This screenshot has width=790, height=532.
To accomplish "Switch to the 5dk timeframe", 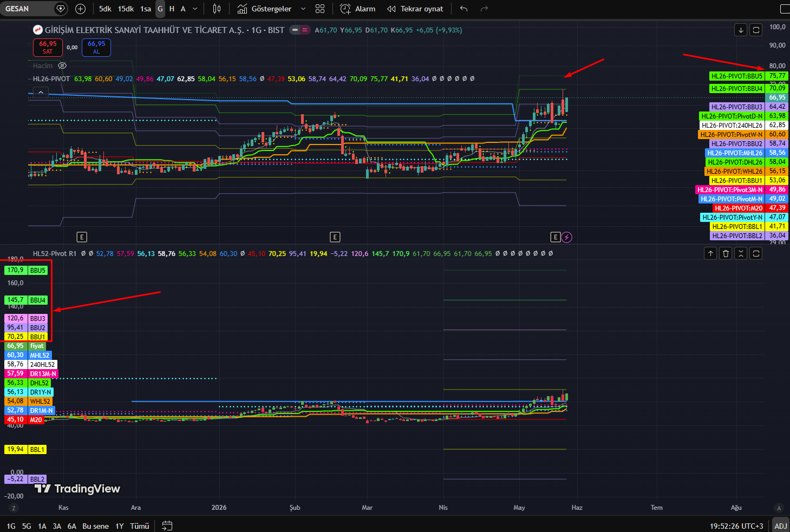I will click(x=105, y=9).
